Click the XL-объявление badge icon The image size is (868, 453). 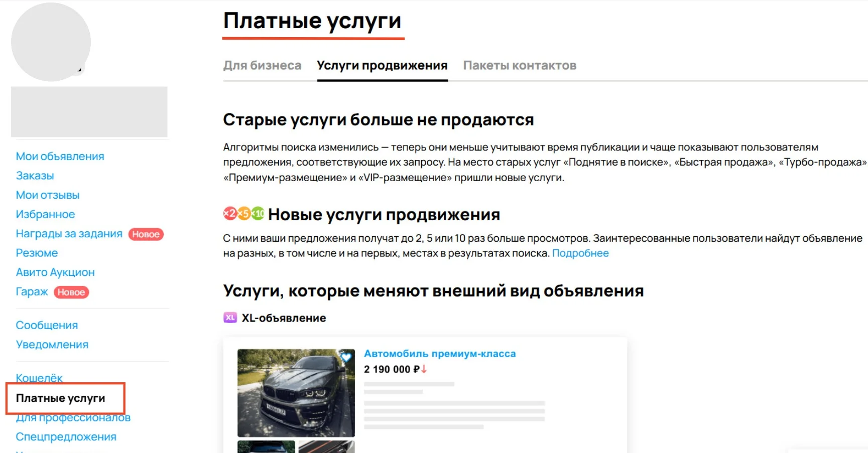pos(230,318)
